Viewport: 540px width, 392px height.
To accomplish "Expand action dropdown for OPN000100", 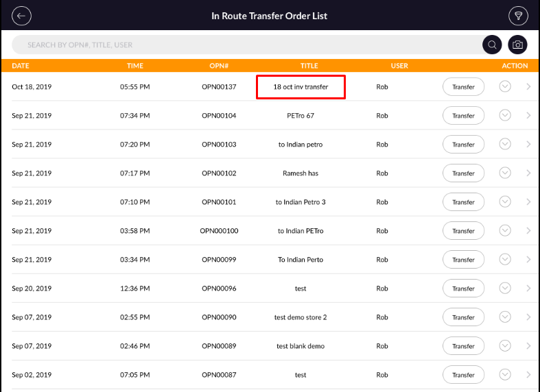I will click(506, 231).
